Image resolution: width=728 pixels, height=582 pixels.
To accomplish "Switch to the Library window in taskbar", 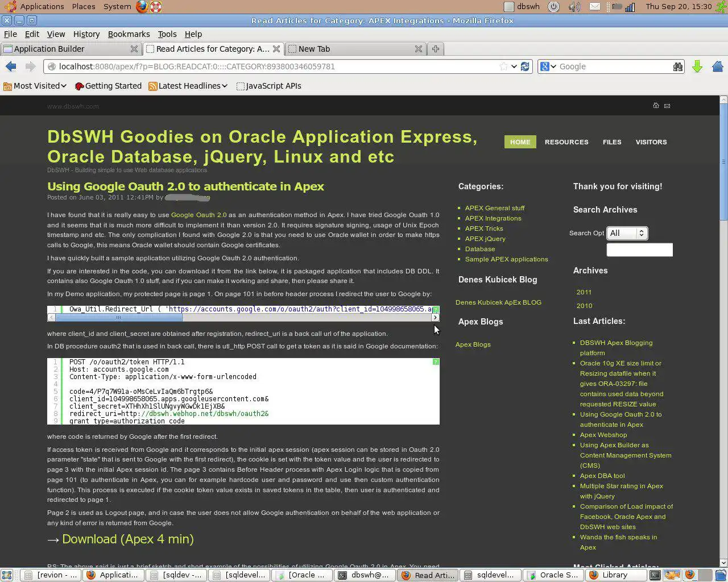I will tap(615, 575).
